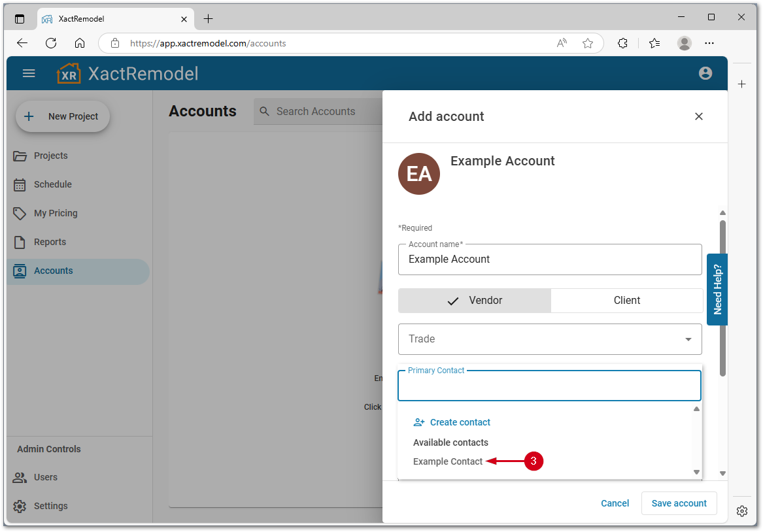Click the Available contacts label

450,442
